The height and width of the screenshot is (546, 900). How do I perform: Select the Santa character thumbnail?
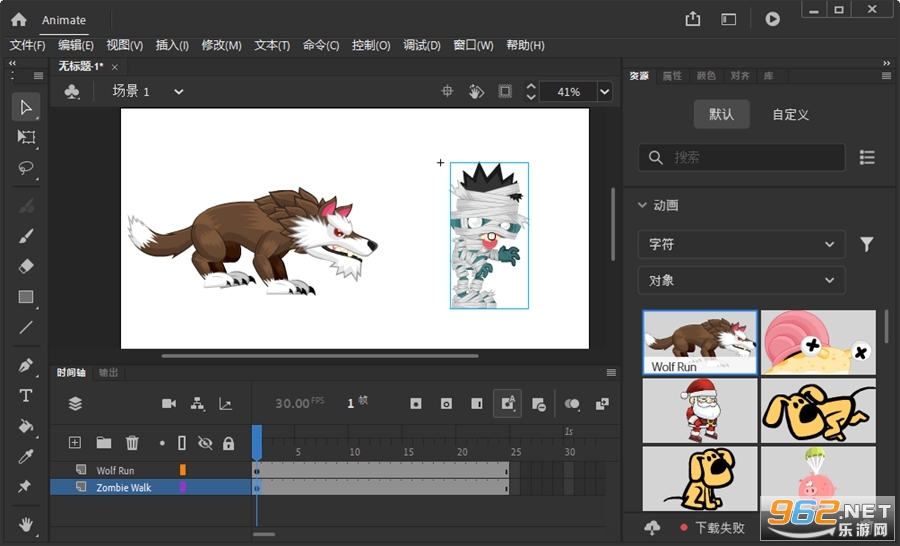pyautogui.click(x=700, y=411)
